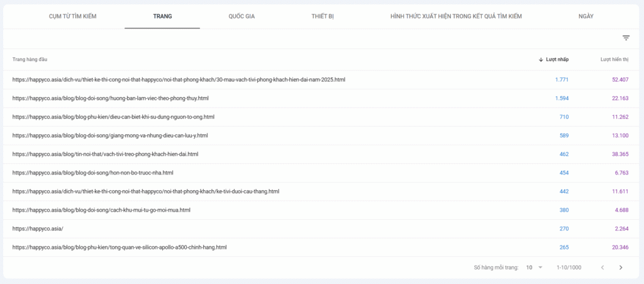Open giang-mong-va-nhung-dieu-can-luu-y row
Viewport: 644px width, 284px height.
click(110, 135)
